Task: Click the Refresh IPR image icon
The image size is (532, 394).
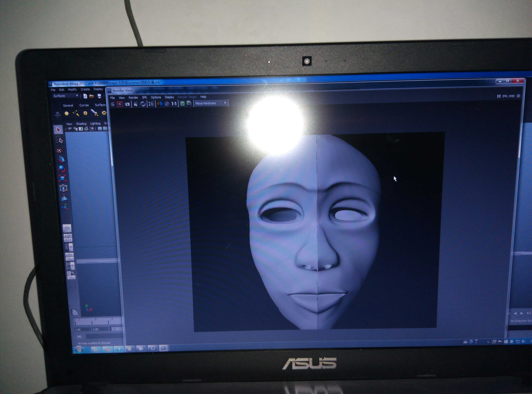Action: (x=143, y=104)
